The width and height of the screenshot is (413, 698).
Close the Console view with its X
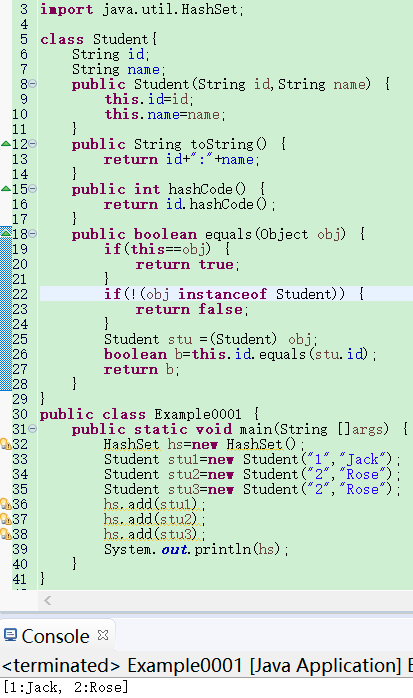(103, 635)
